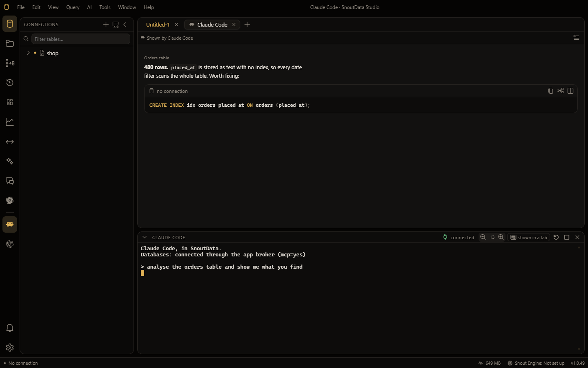This screenshot has width=588, height=368.
Task: Collapse the Claude Code terminal panel
Action: tap(144, 237)
